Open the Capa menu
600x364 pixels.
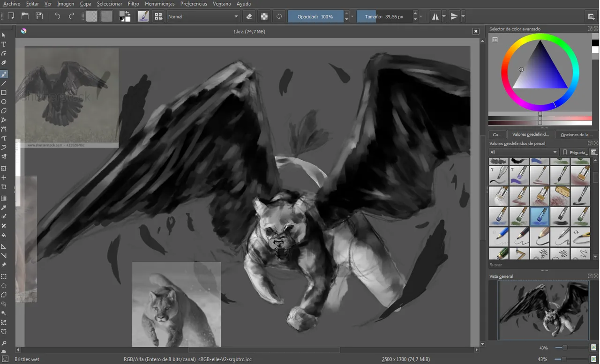85,4
